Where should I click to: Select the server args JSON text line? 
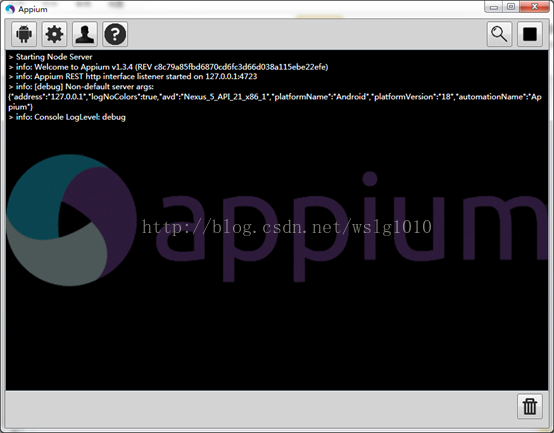click(x=275, y=102)
